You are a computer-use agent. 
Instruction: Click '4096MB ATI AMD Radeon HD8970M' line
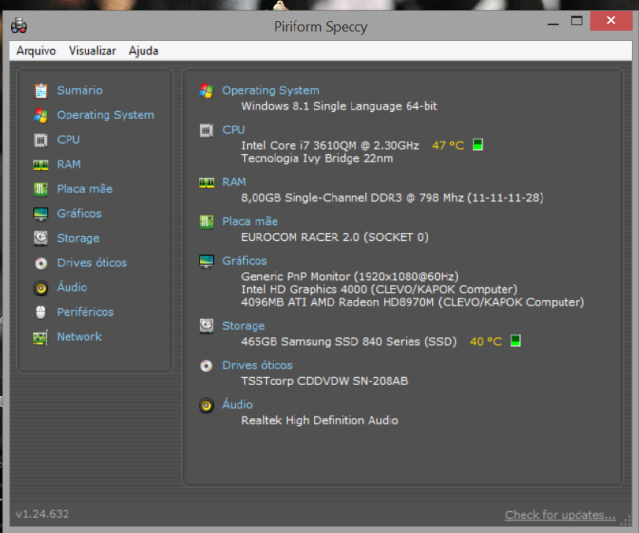point(412,302)
